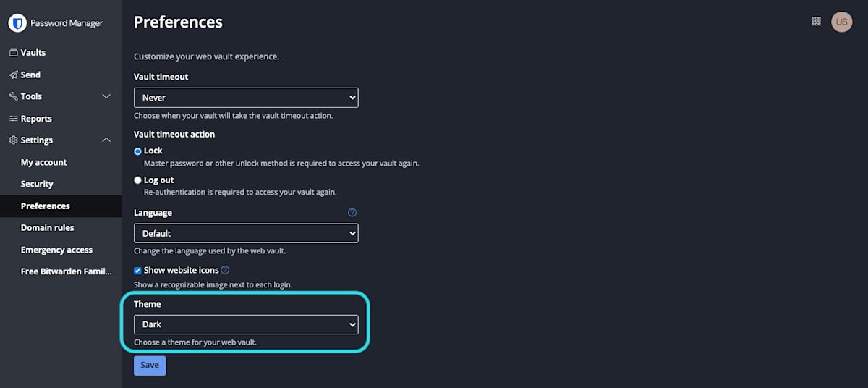Image resolution: width=868 pixels, height=388 pixels.
Task: Open the Language dropdown
Action: pyautogui.click(x=246, y=234)
